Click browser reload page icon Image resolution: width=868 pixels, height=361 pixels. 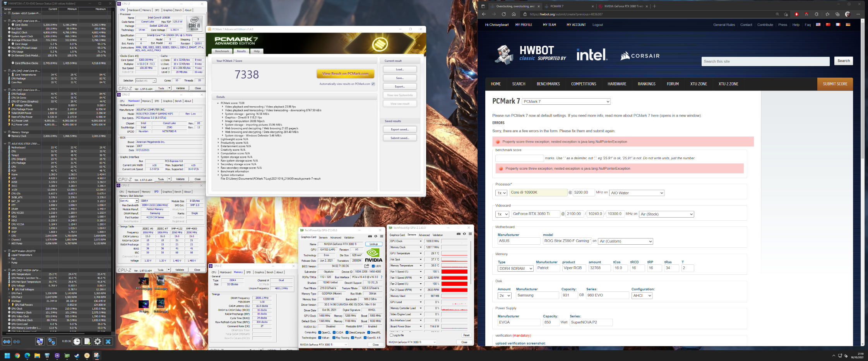pos(503,14)
